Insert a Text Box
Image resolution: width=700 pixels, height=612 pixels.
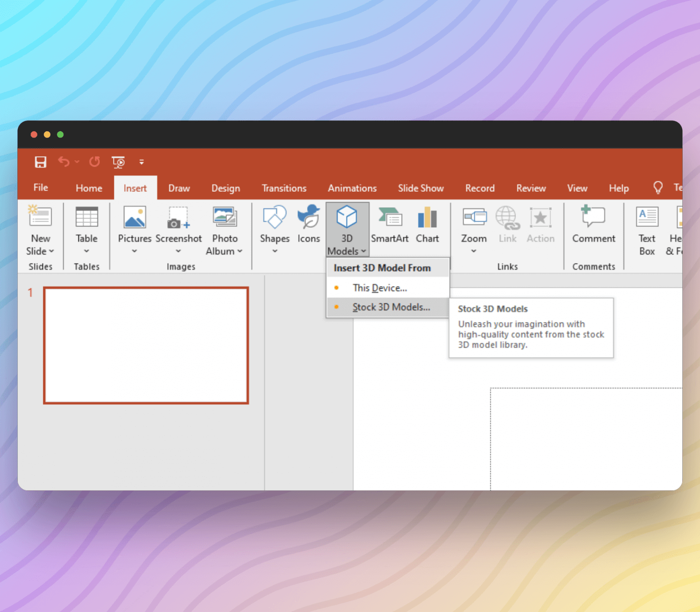(647, 230)
